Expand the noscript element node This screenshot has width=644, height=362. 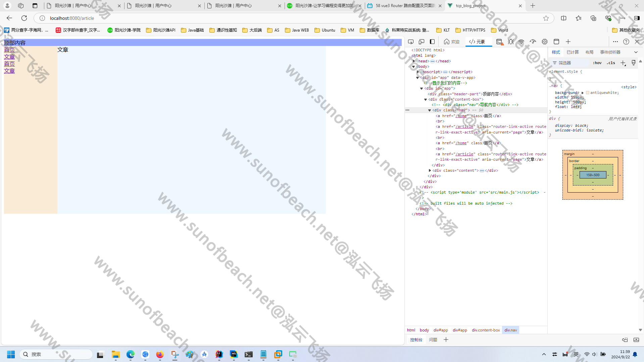tap(418, 72)
